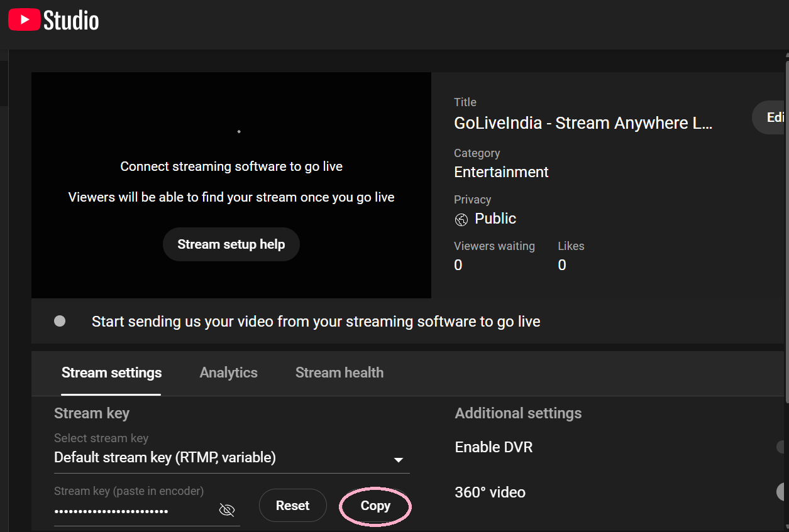The image size is (789, 532).
Task: Reveal the hidden stream key with eye icon
Action: pos(226,510)
